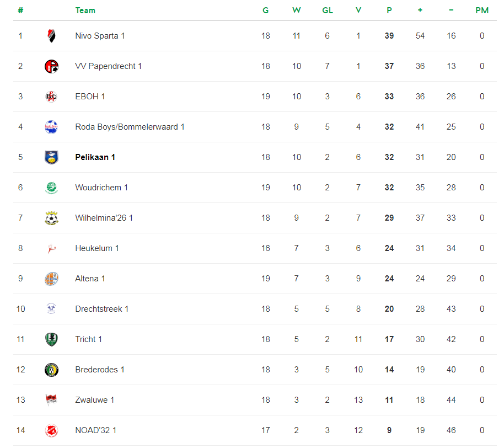Click the Heukelum club logo
The width and height of the screenshot is (504, 448).
51,249
